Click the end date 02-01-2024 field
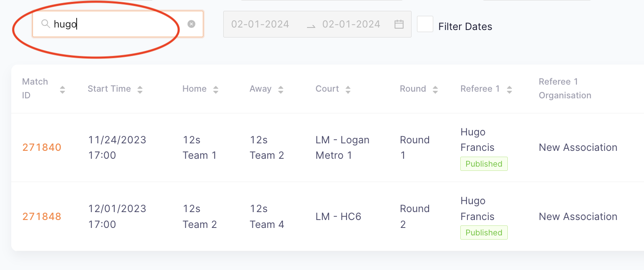This screenshot has height=270, width=644. (x=351, y=24)
